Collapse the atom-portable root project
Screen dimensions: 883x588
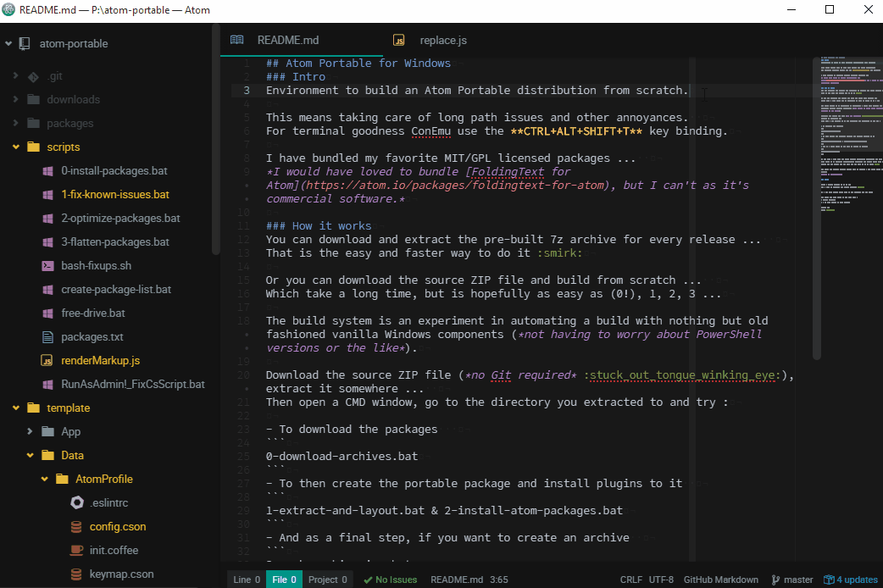click(x=8, y=43)
